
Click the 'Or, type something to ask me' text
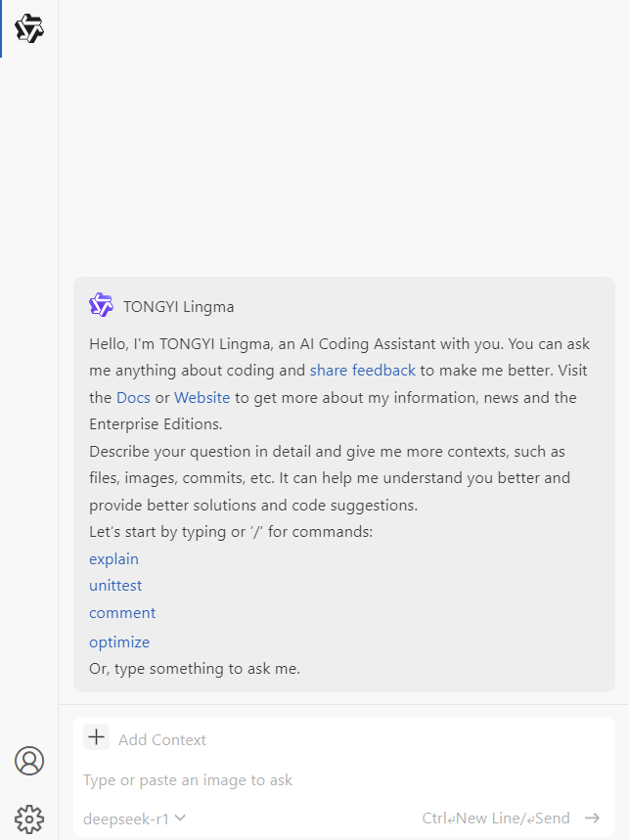195,669
